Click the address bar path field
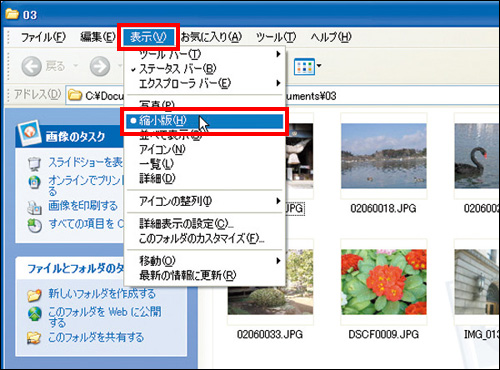Screen dimensions: 500x370 click(x=283, y=96)
